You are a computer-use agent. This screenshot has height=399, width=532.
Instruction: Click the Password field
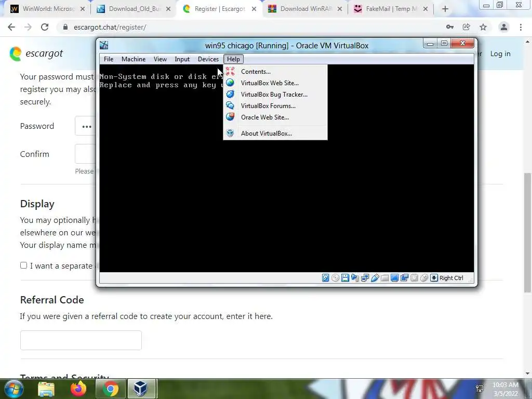point(86,126)
